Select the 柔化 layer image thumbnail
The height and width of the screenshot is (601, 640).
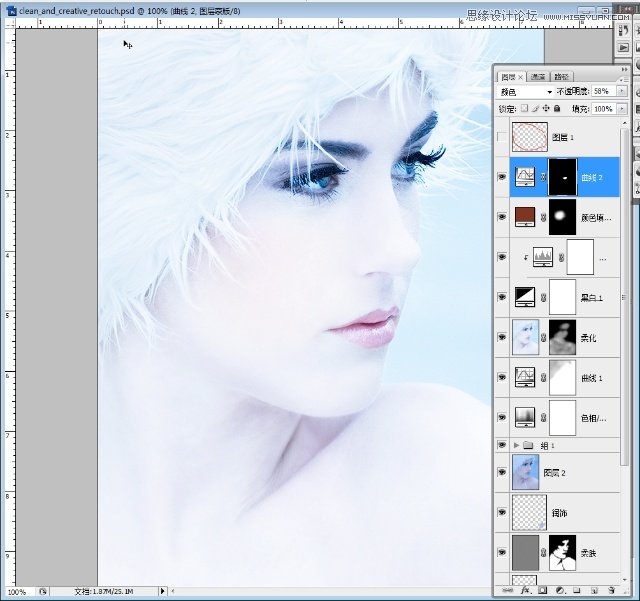click(x=525, y=337)
